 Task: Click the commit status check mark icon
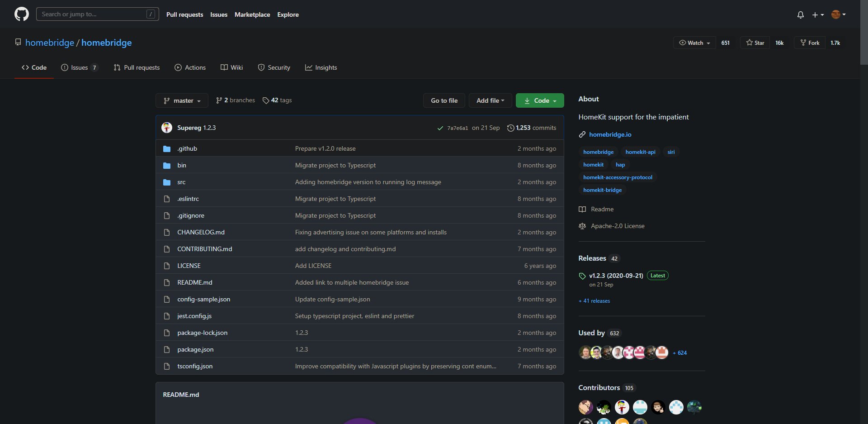(x=440, y=128)
